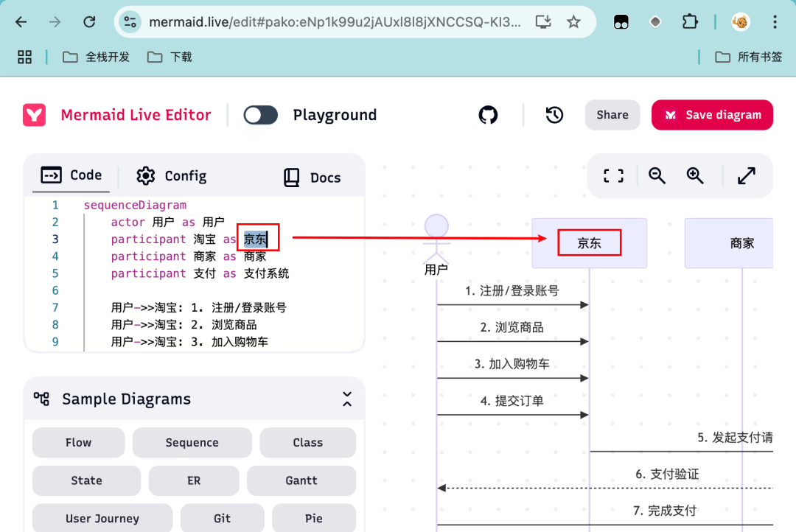
Task: Click the '7. 完成支付' message label
Action: coord(665,511)
